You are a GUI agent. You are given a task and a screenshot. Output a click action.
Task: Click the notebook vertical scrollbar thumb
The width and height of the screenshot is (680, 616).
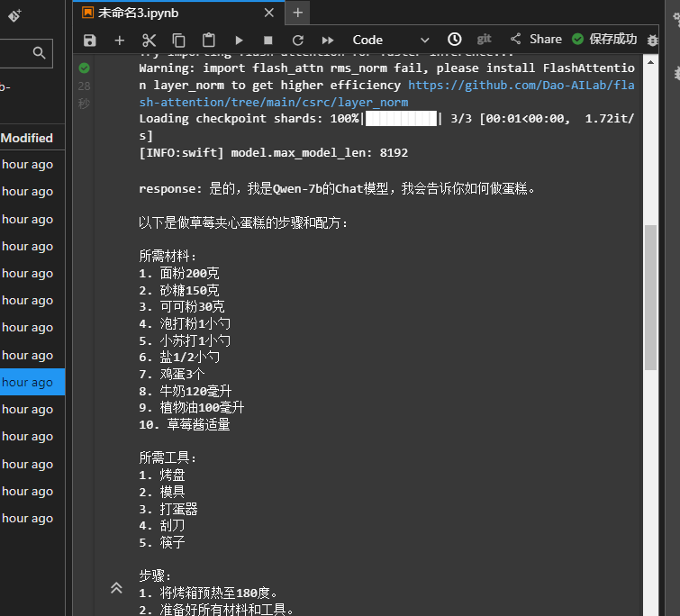(650, 297)
